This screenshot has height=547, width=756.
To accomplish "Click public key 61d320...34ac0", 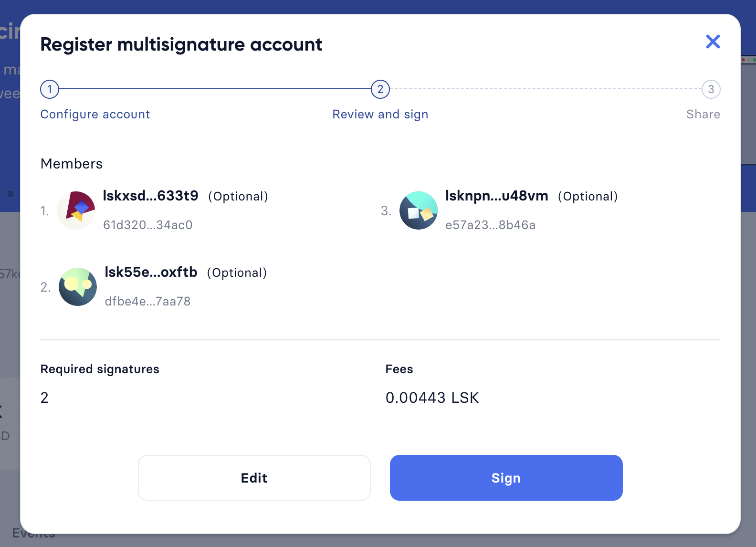I will tap(148, 225).
